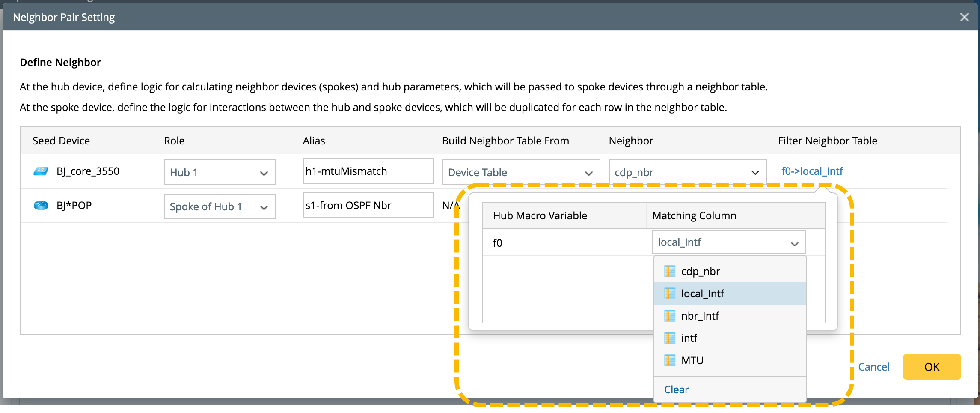Click the table icon beside intf option
The height and width of the screenshot is (413, 980).
tap(670, 338)
